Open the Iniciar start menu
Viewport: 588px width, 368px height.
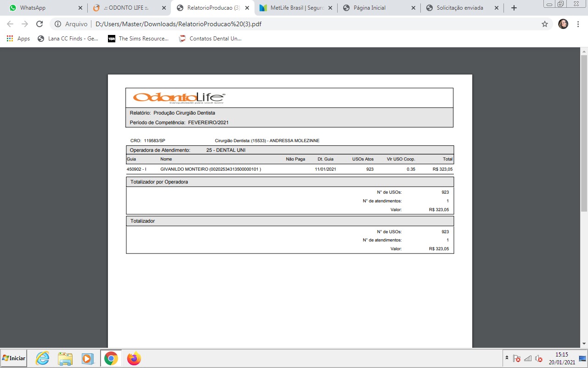(x=14, y=358)
